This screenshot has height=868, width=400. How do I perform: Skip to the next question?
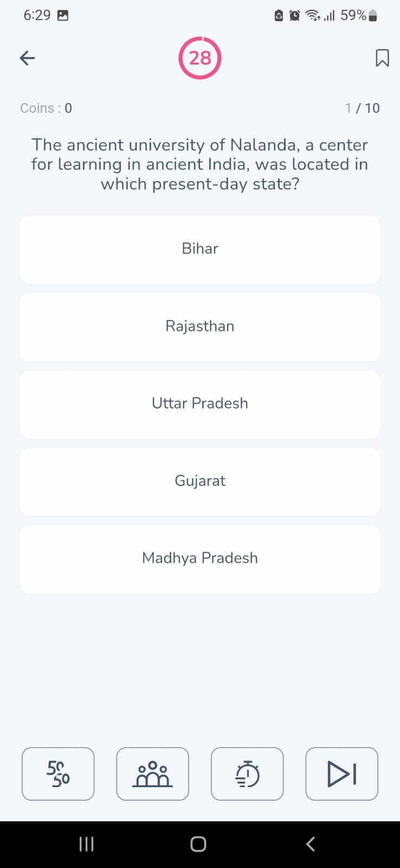coord(342,774)
